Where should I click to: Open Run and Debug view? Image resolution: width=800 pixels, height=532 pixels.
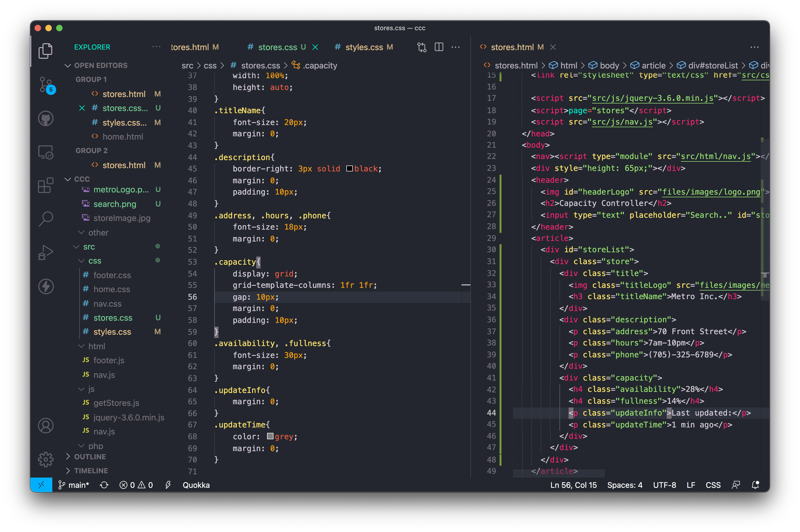46,253
